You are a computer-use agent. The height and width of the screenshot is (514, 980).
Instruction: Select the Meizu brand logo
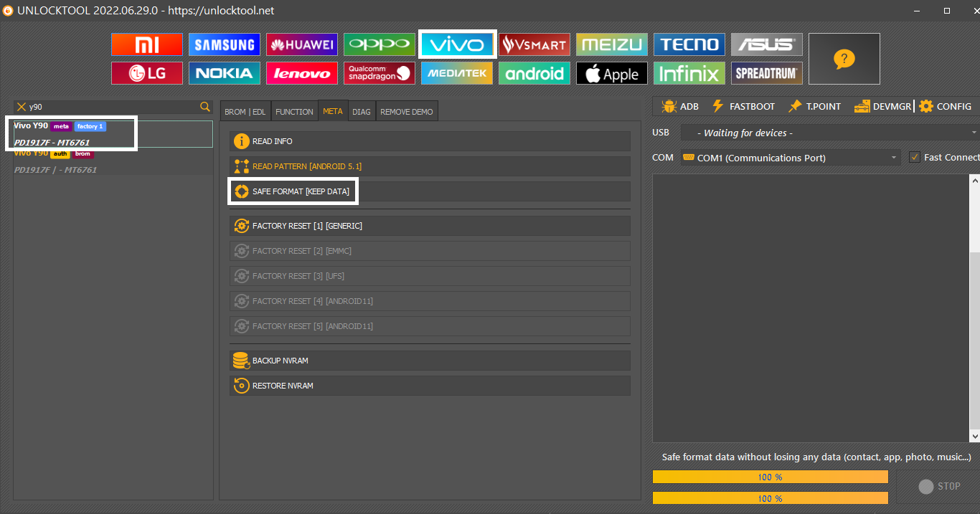(612, 44)
